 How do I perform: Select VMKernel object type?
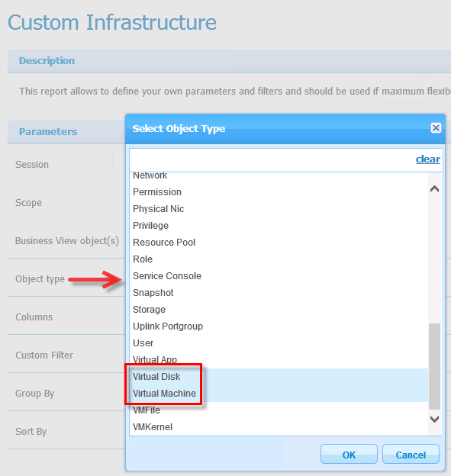tap(279, 427)
